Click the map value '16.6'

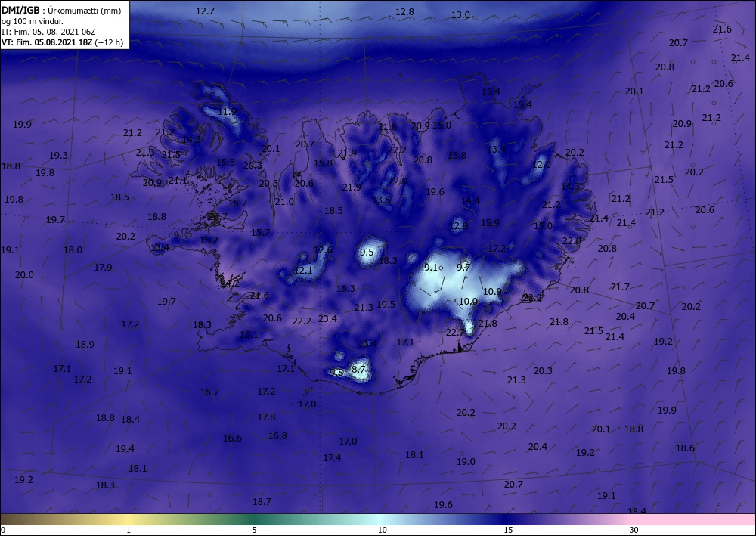pos(232,438)
